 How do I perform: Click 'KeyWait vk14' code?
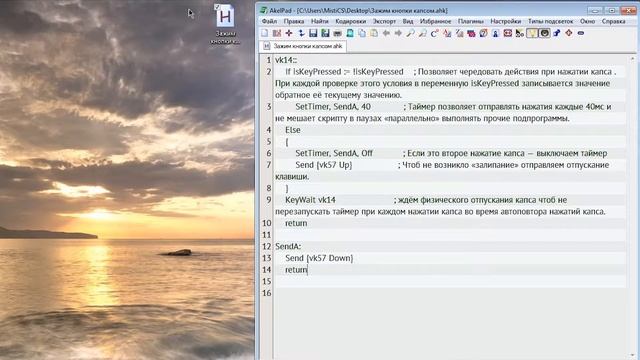[310, 200]
